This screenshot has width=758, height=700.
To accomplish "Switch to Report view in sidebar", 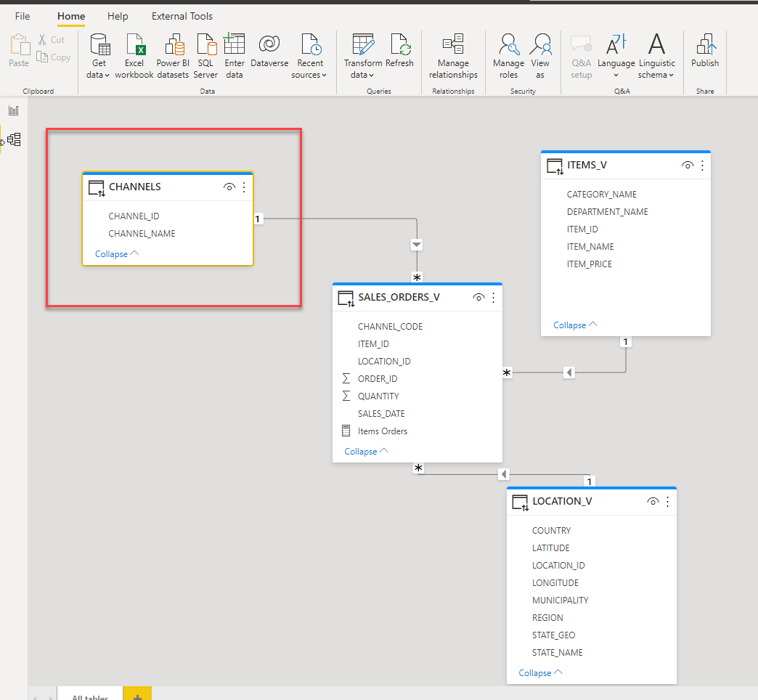I will [14, 110].
